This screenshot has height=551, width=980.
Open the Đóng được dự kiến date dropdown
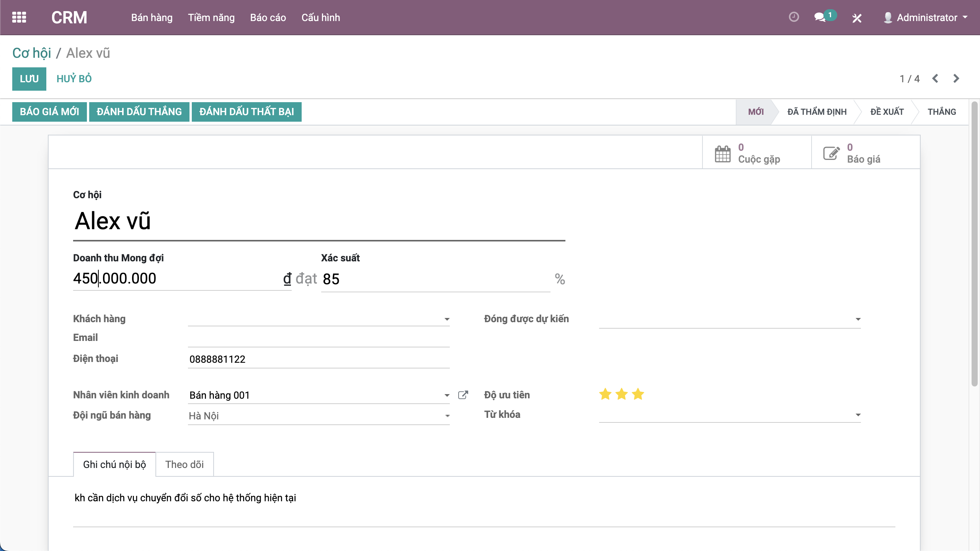(x=858, y=319)
